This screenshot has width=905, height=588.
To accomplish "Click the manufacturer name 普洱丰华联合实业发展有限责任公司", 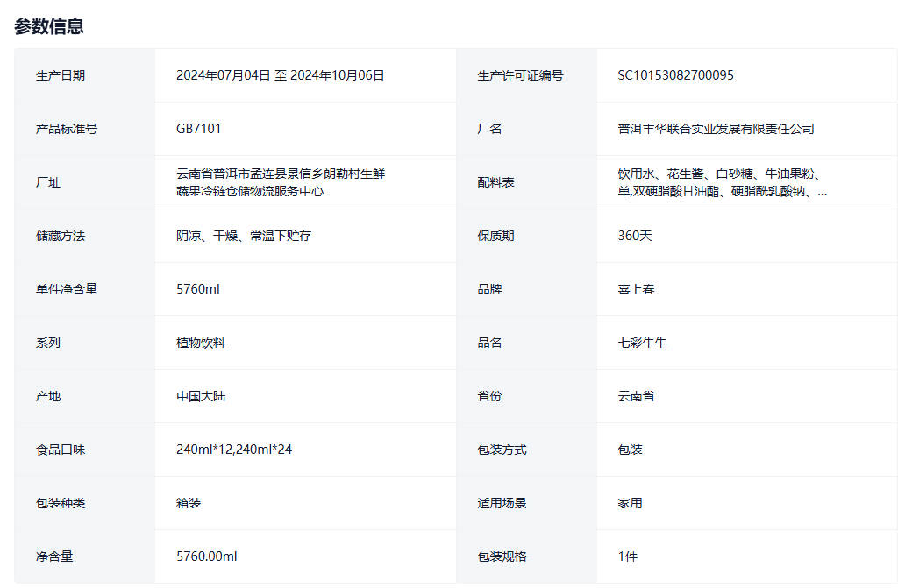I will coord(716,129).
